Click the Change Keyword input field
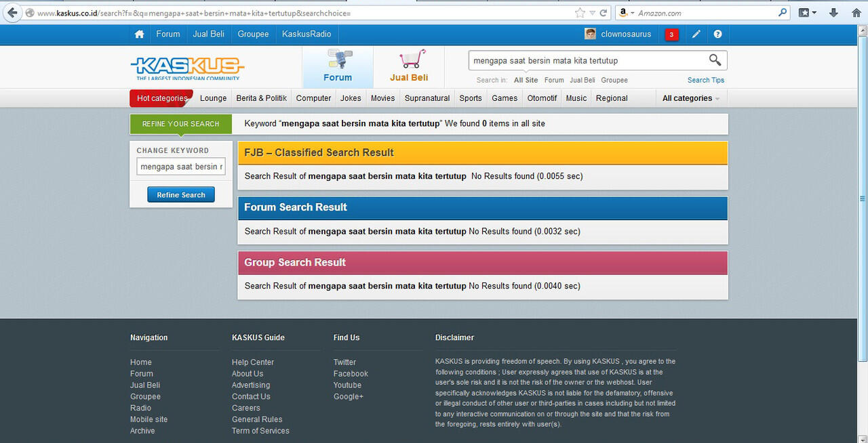Screen dimensions: 868x443 point(181,167)
